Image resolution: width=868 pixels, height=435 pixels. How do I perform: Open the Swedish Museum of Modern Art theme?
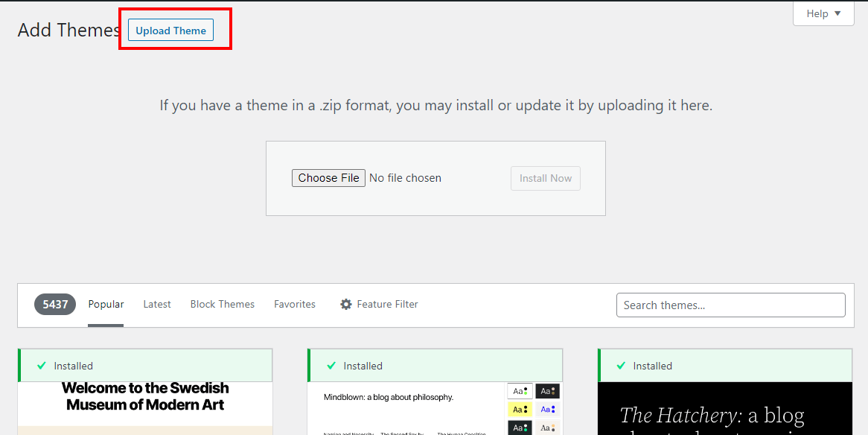[145, 406]
